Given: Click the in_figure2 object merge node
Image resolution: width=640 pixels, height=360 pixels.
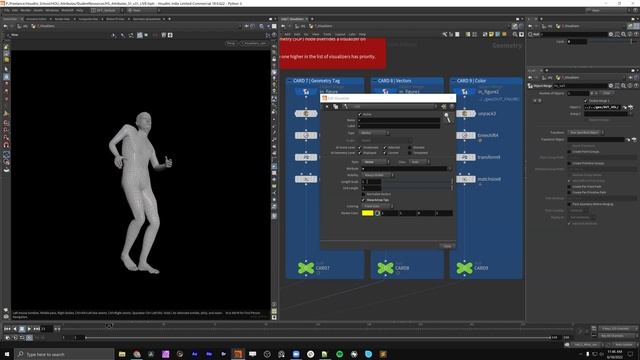Looking at the screenshot, I should coord(465,92).
